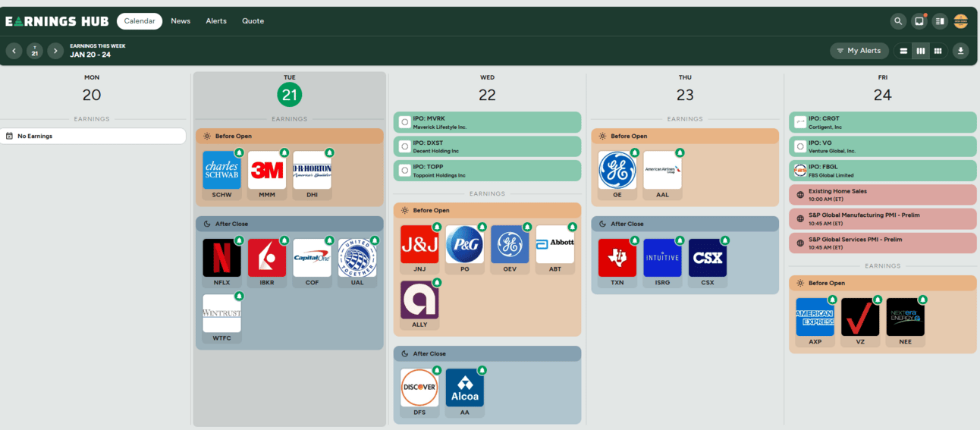The height and width of the screenshot is (430, 980).
Task: Open Netflix NFLX logo
Action: coord(221,258)
